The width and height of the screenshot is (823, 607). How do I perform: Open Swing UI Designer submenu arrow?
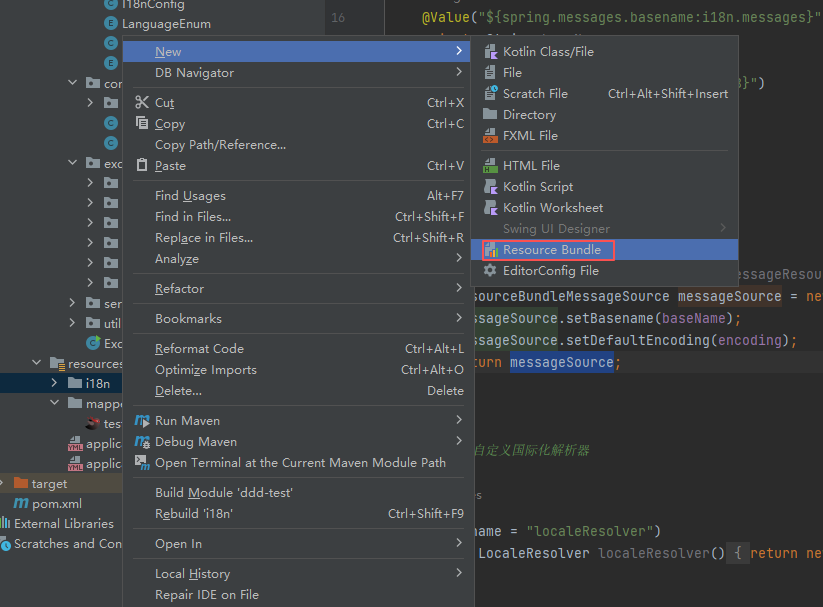coord(723,228)
